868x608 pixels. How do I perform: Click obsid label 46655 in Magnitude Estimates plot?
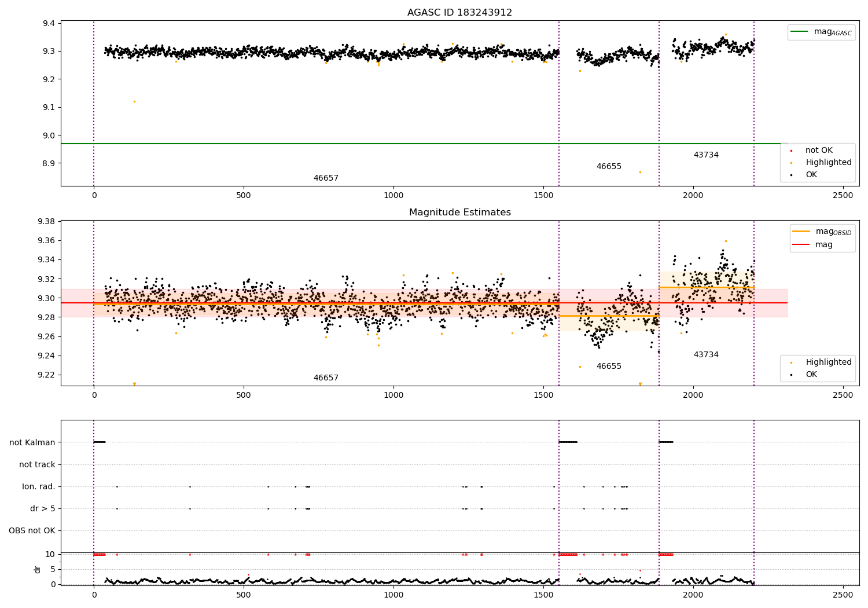click(609, 367)
